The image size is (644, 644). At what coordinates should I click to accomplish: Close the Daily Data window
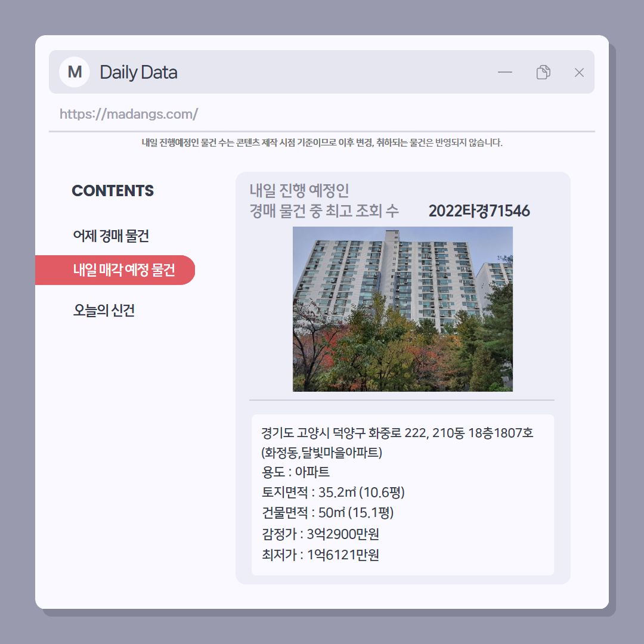pos(579,73)
